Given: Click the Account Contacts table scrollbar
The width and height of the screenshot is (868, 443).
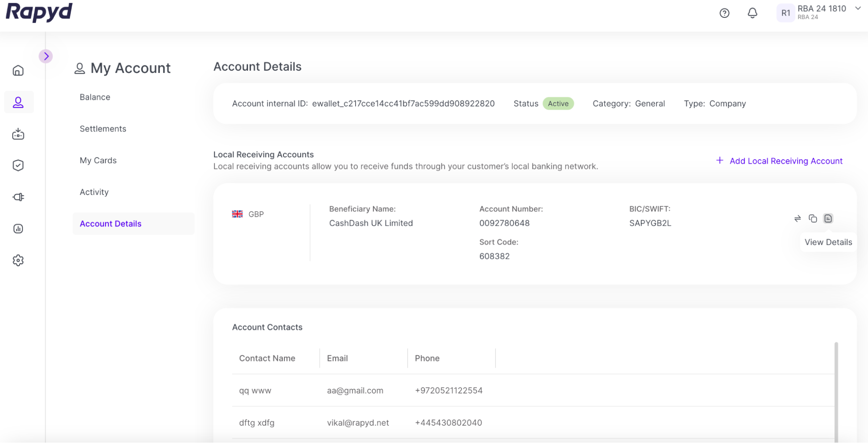Looking at the screenshot, I should [836, 391].
